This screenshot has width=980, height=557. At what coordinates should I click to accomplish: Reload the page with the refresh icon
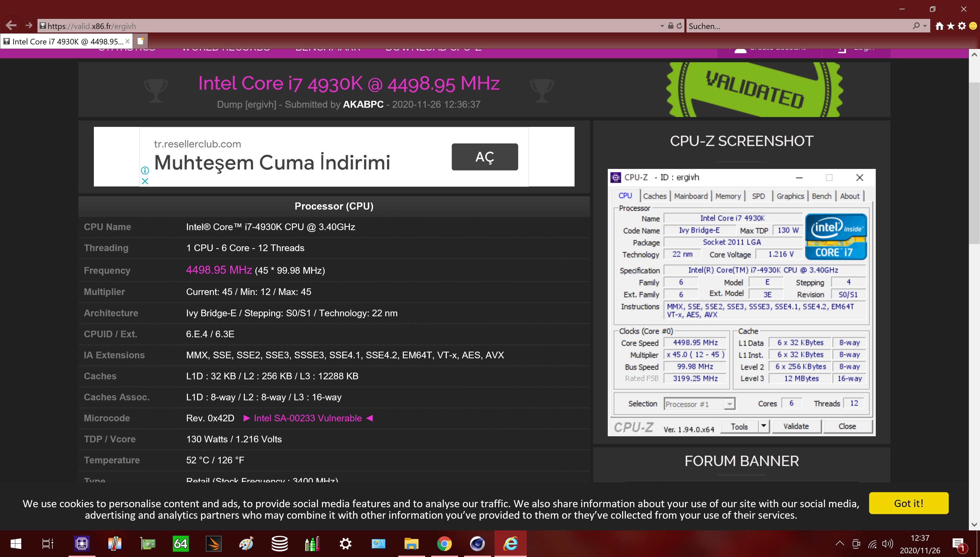679,26
